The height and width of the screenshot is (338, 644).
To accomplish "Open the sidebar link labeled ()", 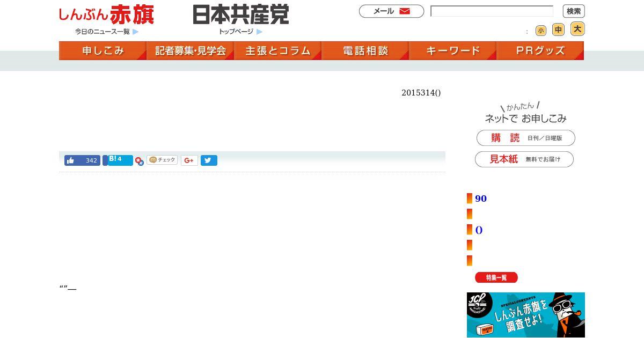I will coord(479,230).
